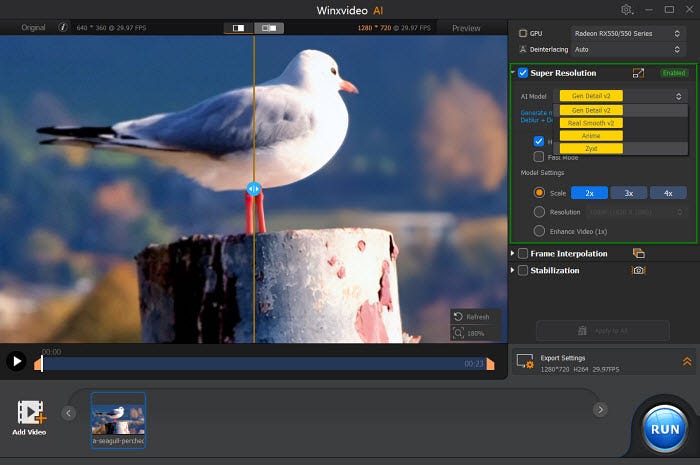Choose Anime from AI model list

[x=591, y=135]
